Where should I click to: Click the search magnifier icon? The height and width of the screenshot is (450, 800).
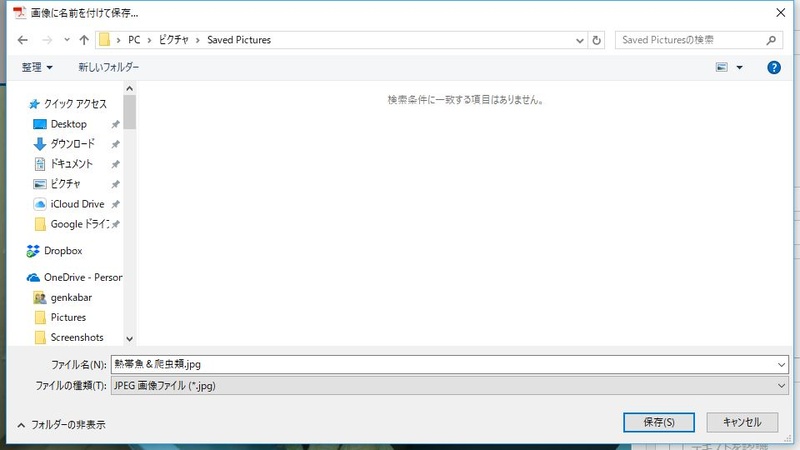coord(771,40)
